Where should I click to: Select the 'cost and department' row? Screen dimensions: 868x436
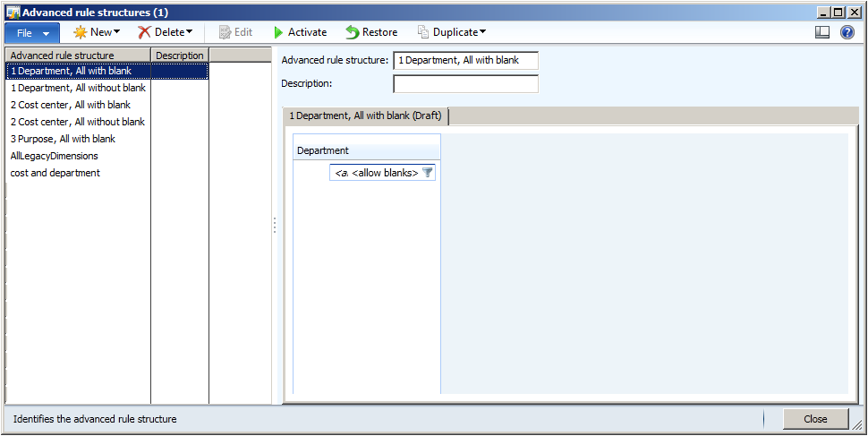pyautogui.click(x=106, y=173)
